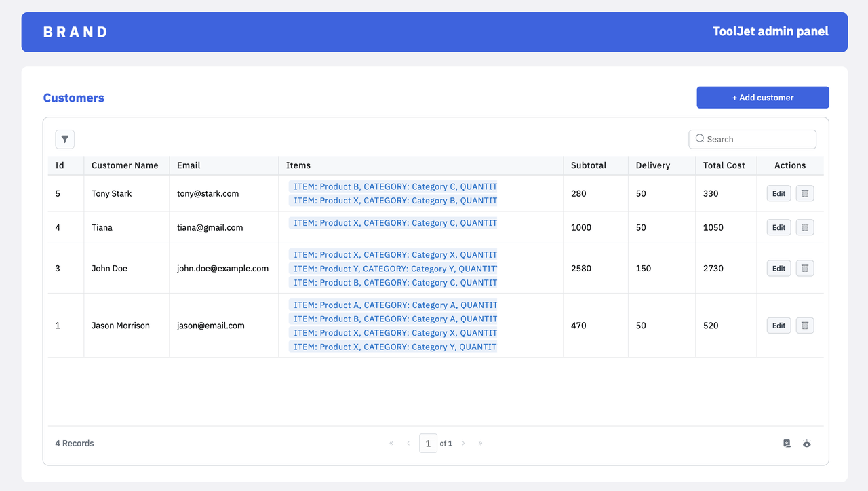Image resolution: width=868 pixels, height=491 pixels.
Task: Click the Customer Name column header
Action: (125, 165)
